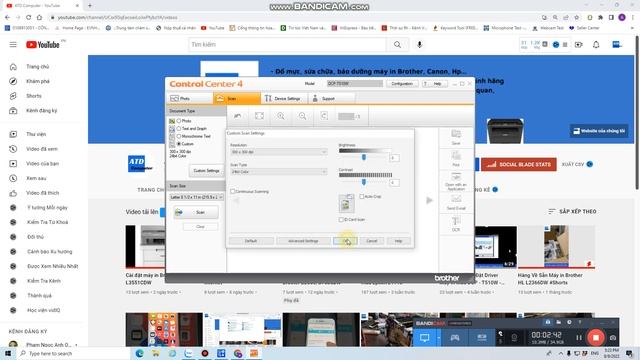Image resolution: width=640 pixels, height=360 pixels.
Task: Open the page number dropdown in toolbar
Action: click(x=346, y=116)
